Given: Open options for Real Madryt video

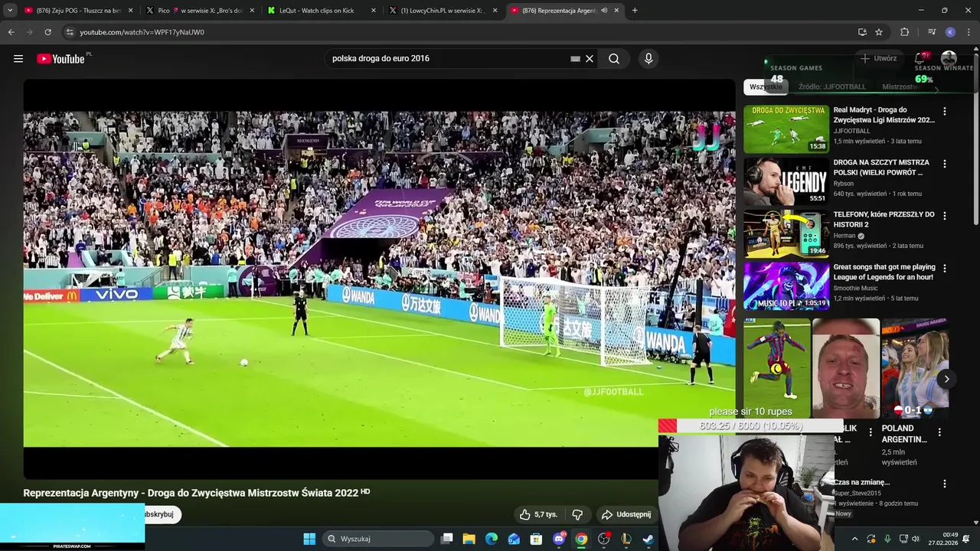Looking at the screenshot, I should coord(944,112).
